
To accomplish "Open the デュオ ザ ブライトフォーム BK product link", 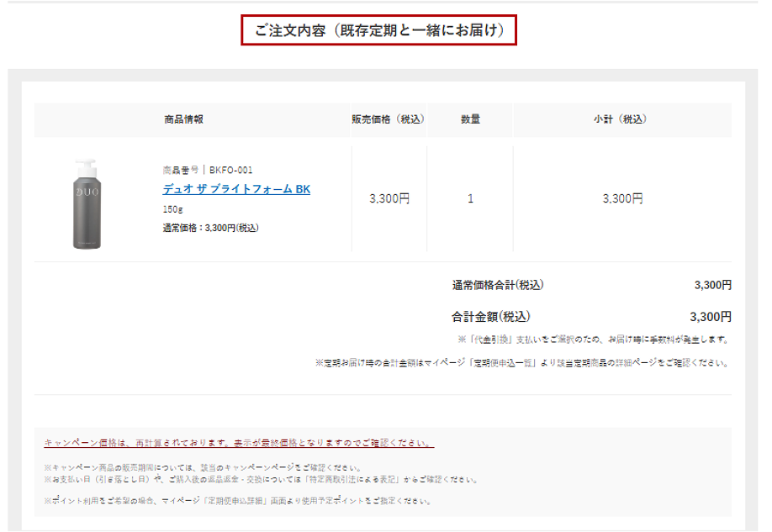I will 236,189.
